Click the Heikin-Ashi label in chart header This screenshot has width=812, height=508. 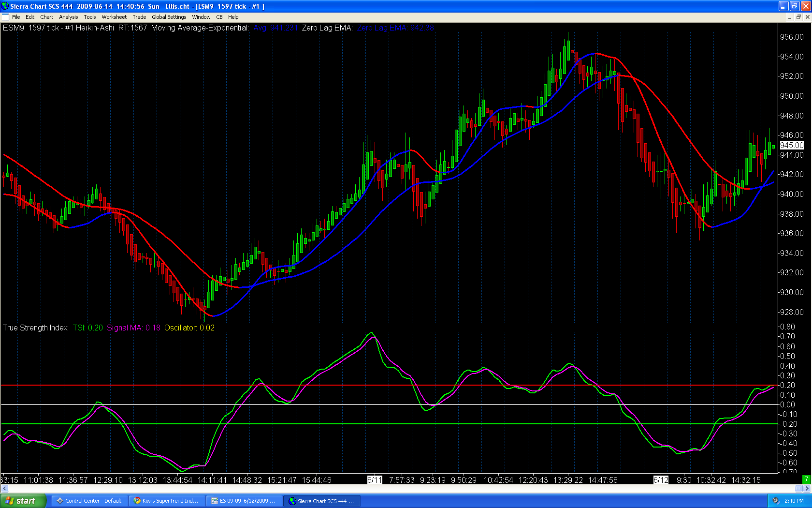point(95,28)
